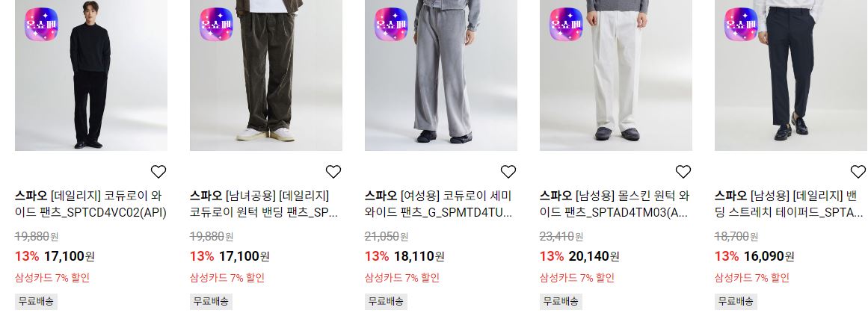The height and width of the screenshot is (322, 868).
Task: Open 몰스킨 원턱 와이드 팬츠 title link
Action: tap(615, 204)
